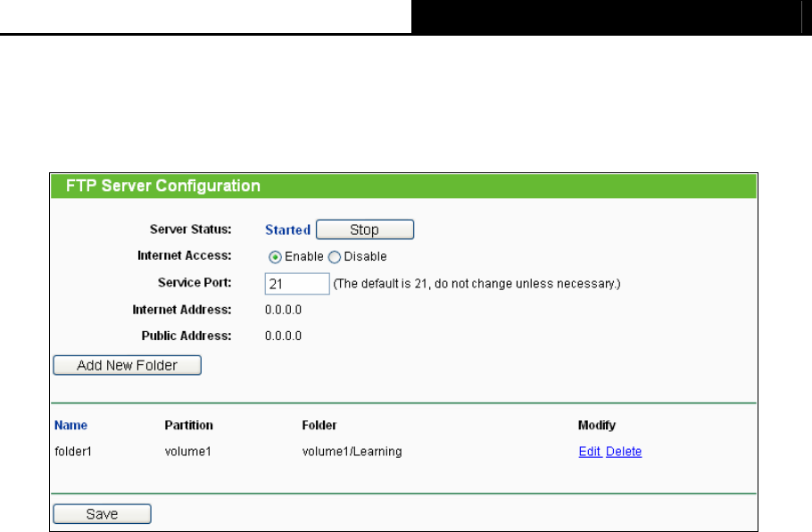Select Disable for Internet Access
Viewport: 812px width, 532px height.
point(335,257)
